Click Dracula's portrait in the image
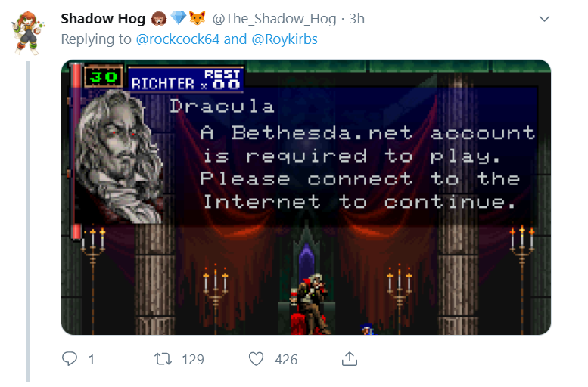 tap(120, 156)
